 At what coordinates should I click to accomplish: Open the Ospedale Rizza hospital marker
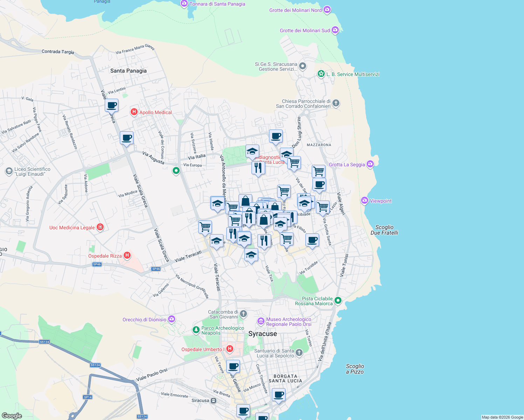[x=127, y=255]
